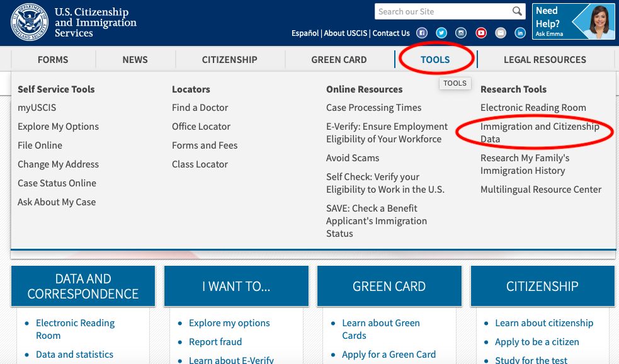Click the Self Service Tools heading
Viewport: 619px width, 364px height.
(x=56, y=89)
